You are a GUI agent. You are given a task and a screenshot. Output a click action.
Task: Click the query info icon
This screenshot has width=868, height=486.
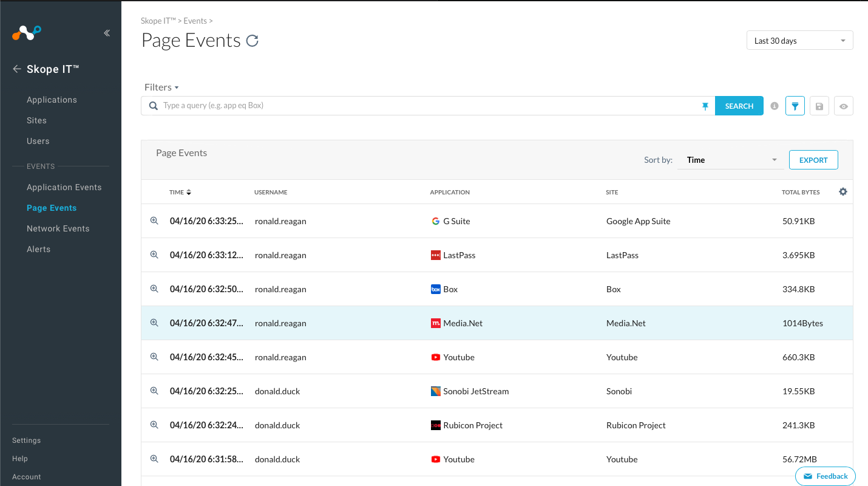coord(774,106)
